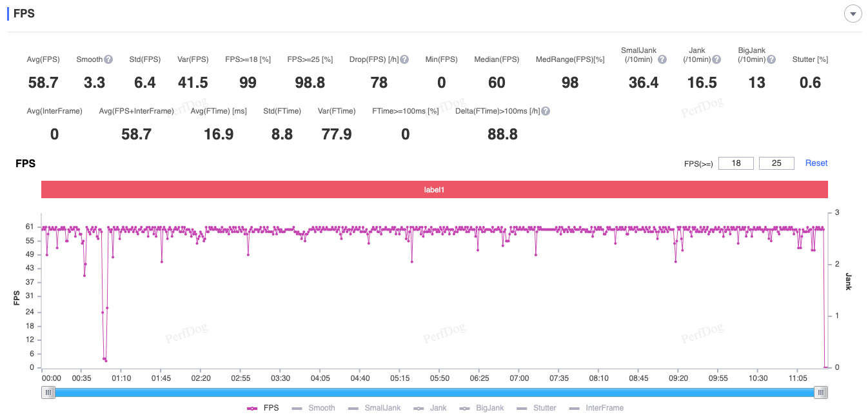The height and width of the screenshot is (417, 868).
Task: Collapse the FPS panel with arrow button
Action: [x=853, y=14]
